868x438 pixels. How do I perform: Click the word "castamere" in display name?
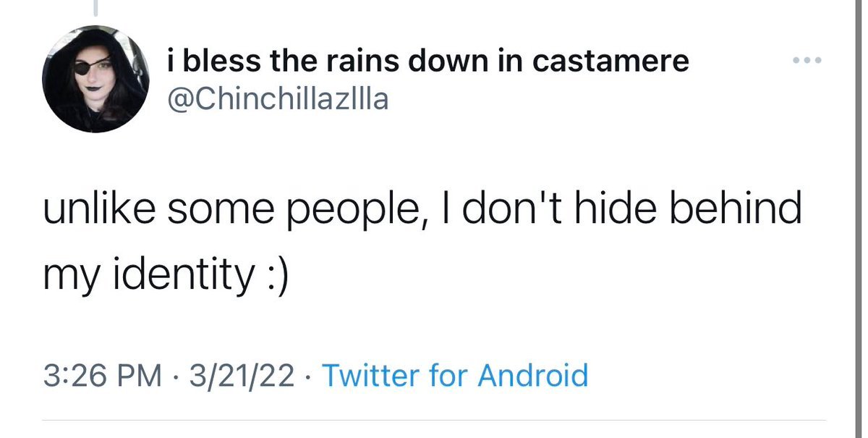[610, 61]
